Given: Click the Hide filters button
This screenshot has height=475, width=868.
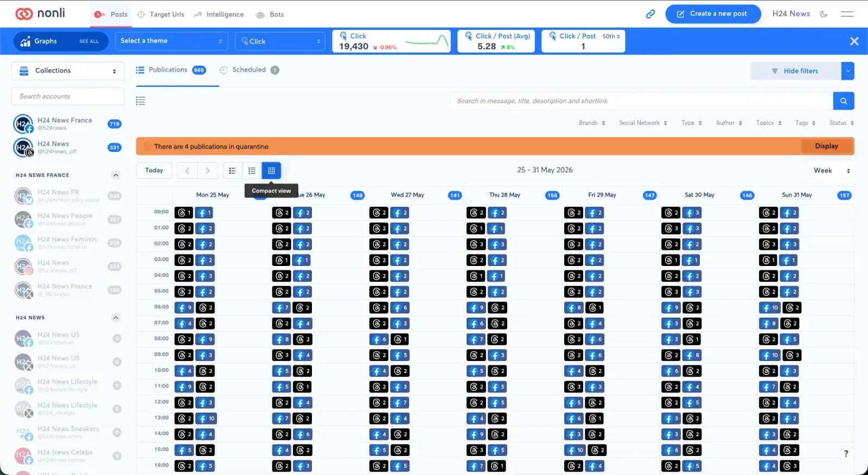Looking at the screenshot, I should click(x=795, y=71).
